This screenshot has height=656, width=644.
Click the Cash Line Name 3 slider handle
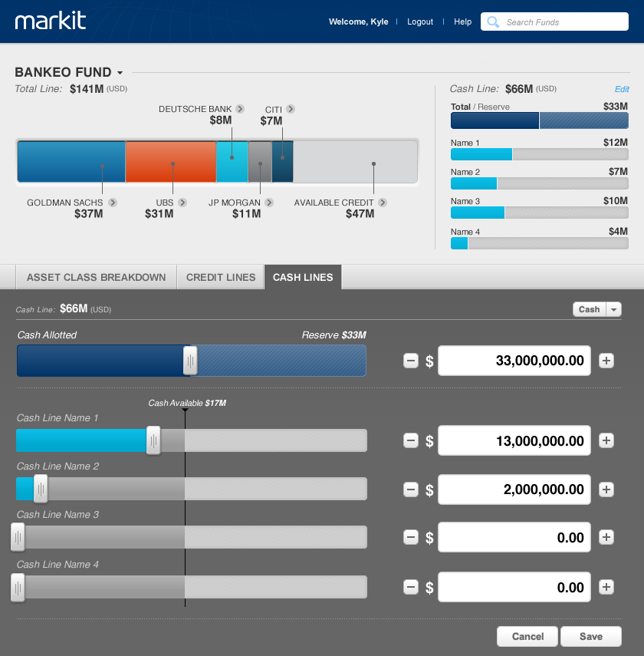[18, 537]
